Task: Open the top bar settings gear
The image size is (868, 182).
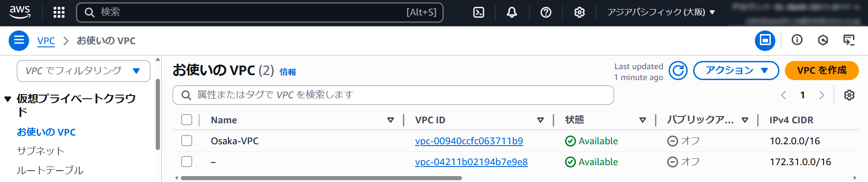Action: [579, 12]
